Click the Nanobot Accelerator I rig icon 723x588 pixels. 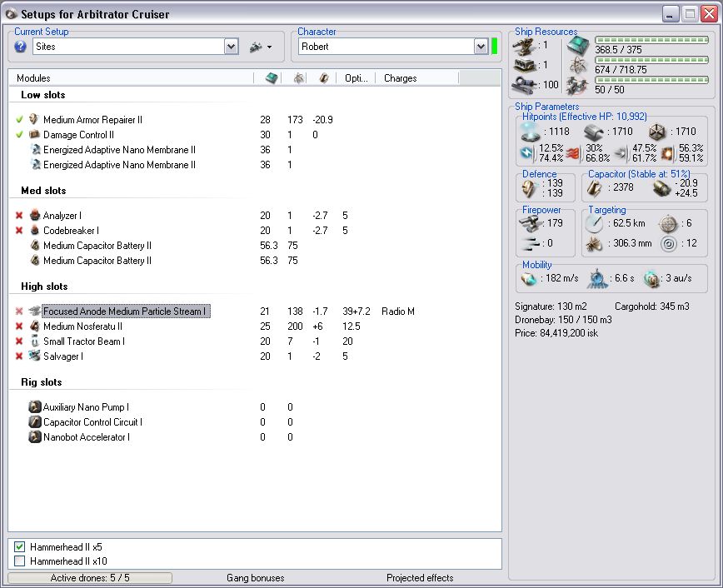tap(35, 436)
